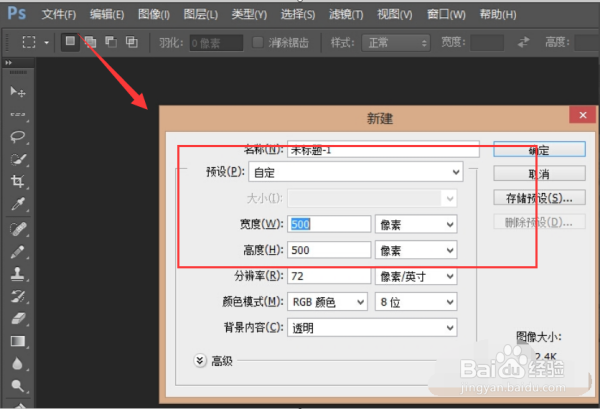The width and height of the screenshot is (600, 409).
Task: Select the Crop tool
Action: click(x=18, y=181)
